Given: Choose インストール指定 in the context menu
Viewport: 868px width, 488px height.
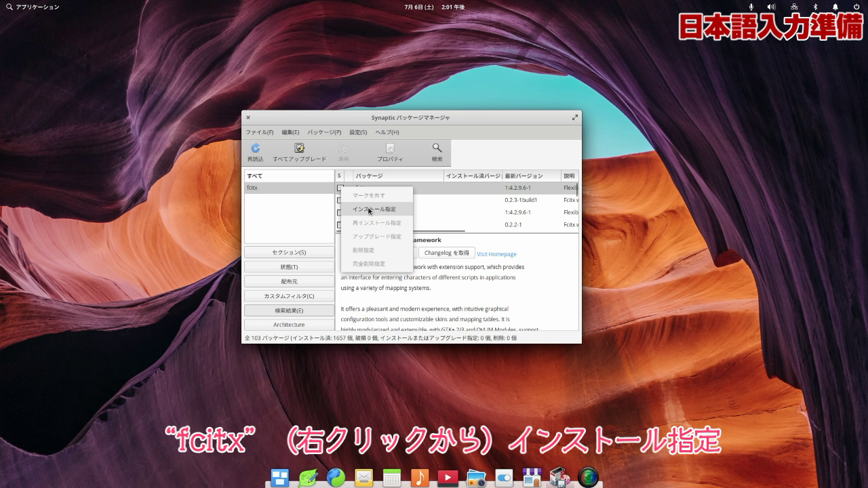Looking at the screenshot, I should (377, 209).
